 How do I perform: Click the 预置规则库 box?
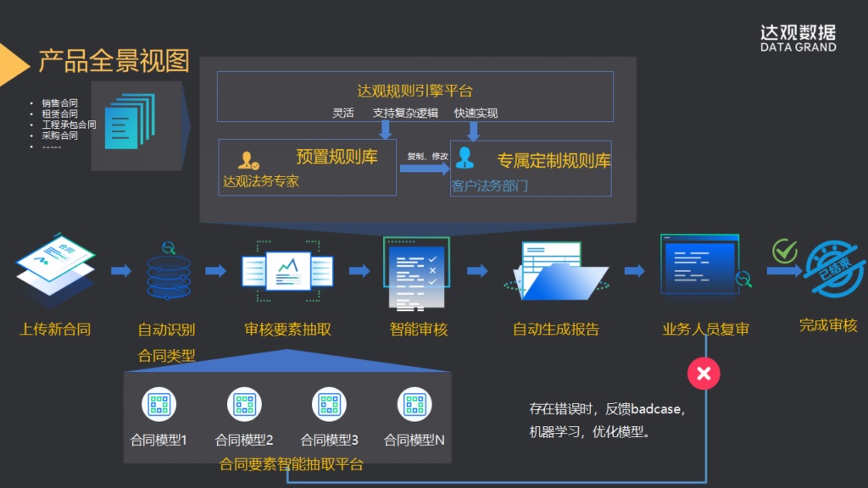pyautogui.click(x=307, y=168)
